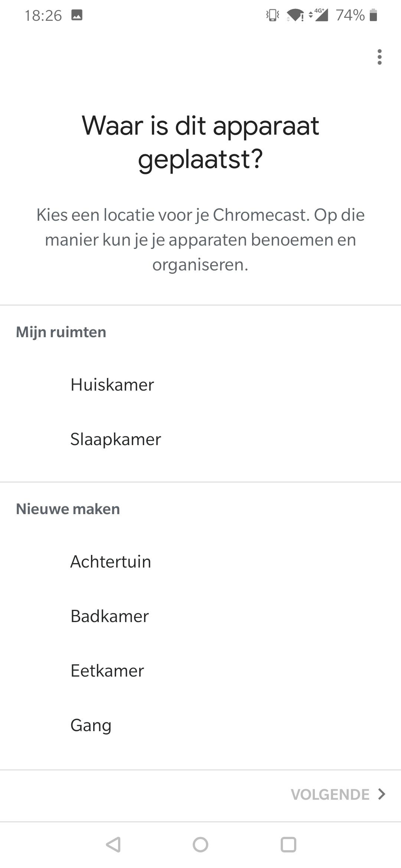Image resolution: width=401 pixels, height=868 pixels.
Task: Open recent apps with square button
Action: [x=288, y=845]
